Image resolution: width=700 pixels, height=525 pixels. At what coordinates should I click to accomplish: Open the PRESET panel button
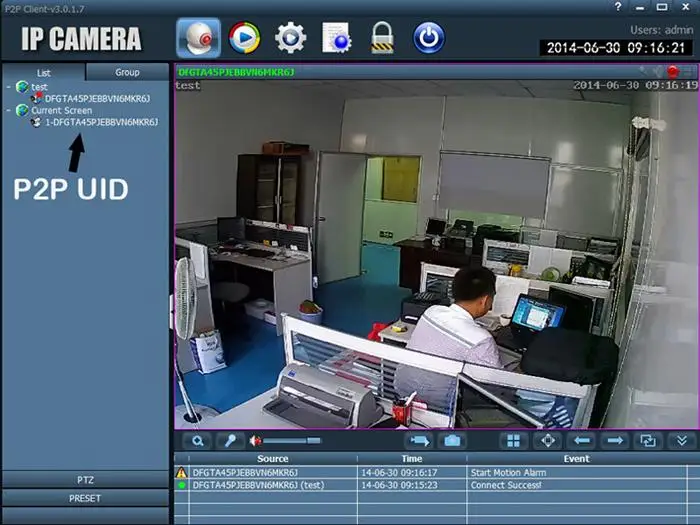(85, 498)
